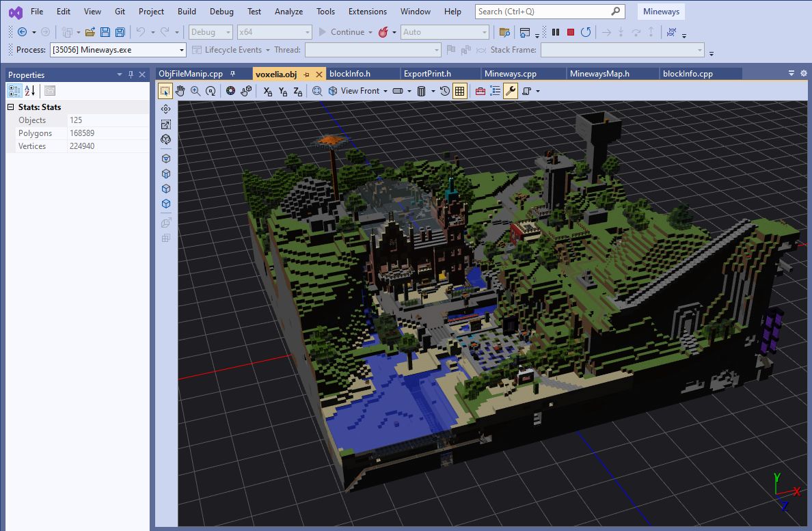
Task: Open the cylinder icon dropdown arrow
Action: click(433, 92)
